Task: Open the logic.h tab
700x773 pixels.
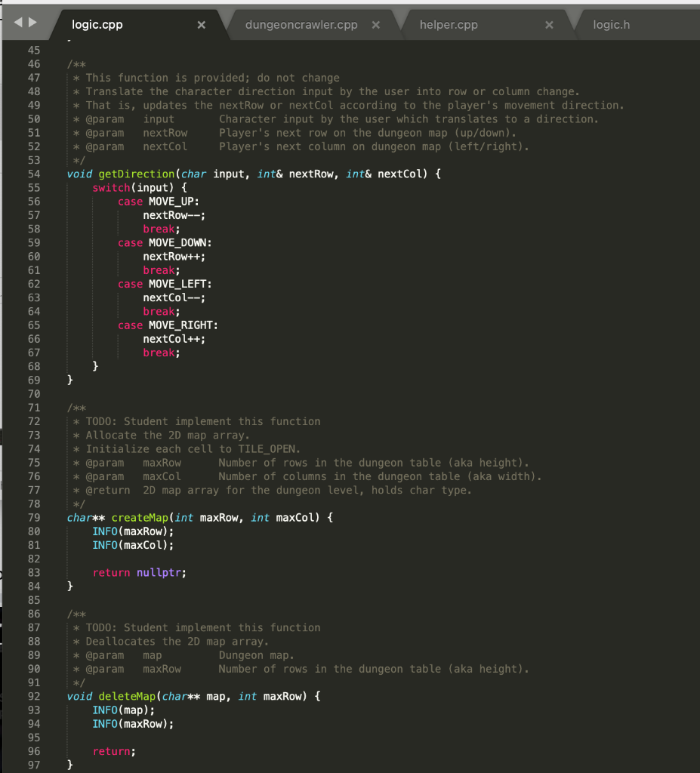Action: pyautogui.click(x=611, y=24)
